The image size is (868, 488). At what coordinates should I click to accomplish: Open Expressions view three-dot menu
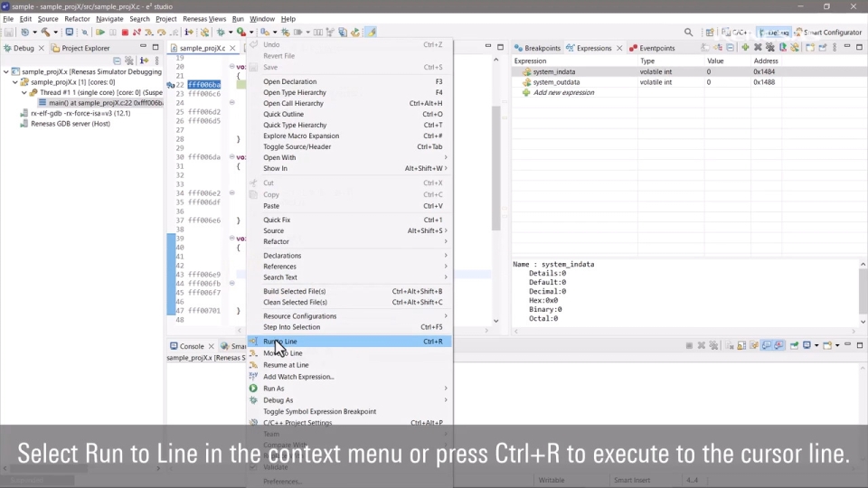point(835,48)
